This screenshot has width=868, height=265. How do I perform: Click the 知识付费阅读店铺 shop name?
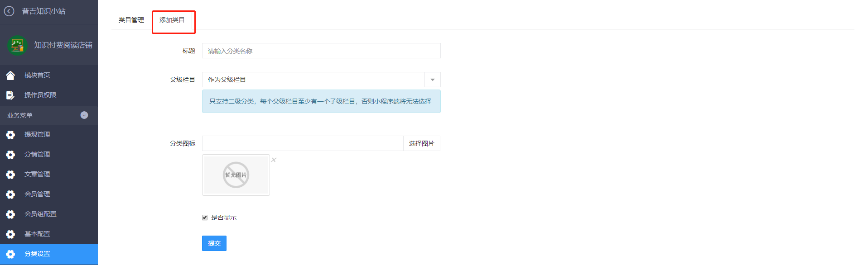(x=63, y=45)
